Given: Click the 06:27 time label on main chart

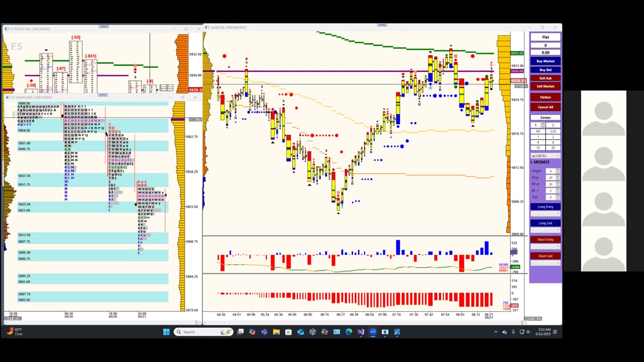Looking at the screenshot, I should coord(341,315).
